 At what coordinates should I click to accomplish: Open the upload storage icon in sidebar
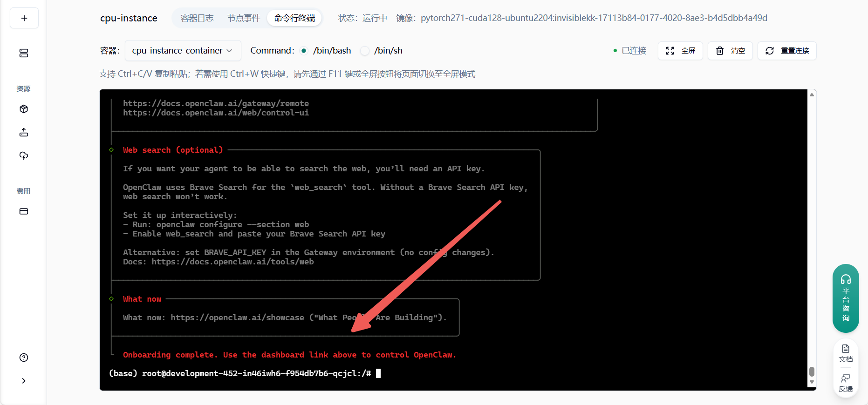point(24,133)
